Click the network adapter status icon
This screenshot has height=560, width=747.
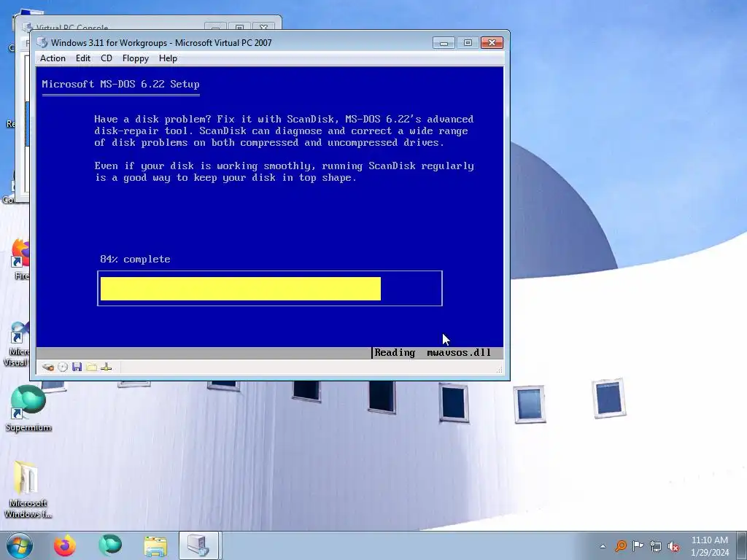(x=107, y=367)
